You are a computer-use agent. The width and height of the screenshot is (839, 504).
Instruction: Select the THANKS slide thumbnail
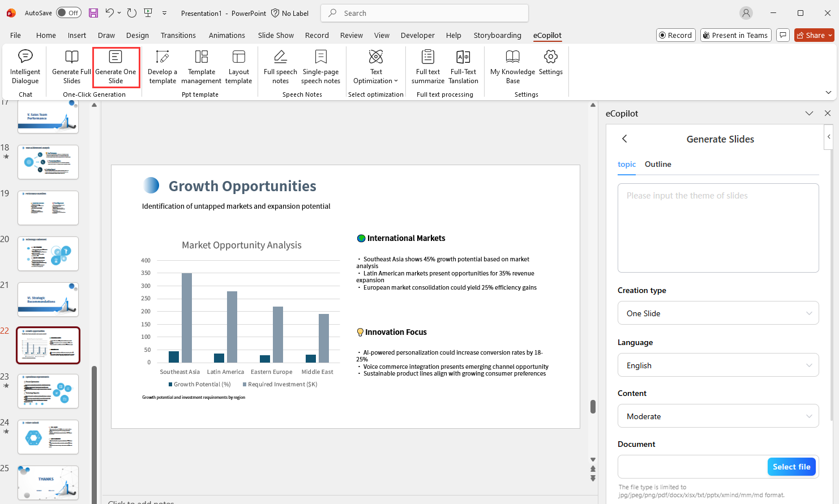click(48, 483)
